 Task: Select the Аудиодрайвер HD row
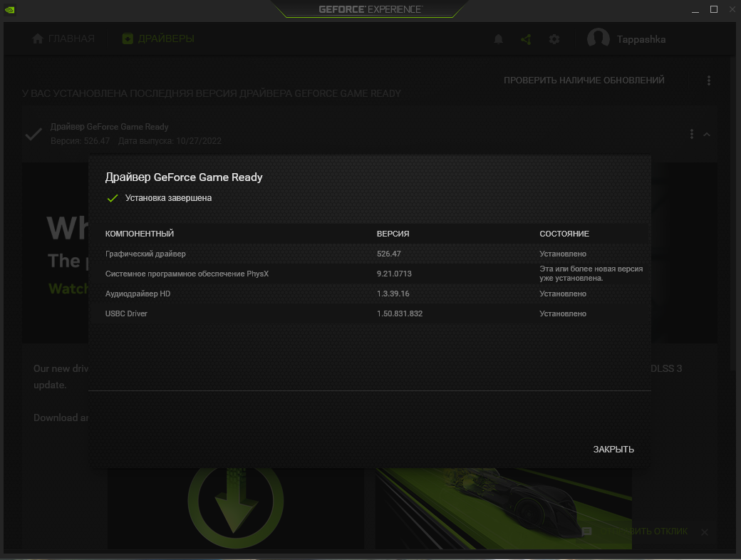click(x=369, y=294)
